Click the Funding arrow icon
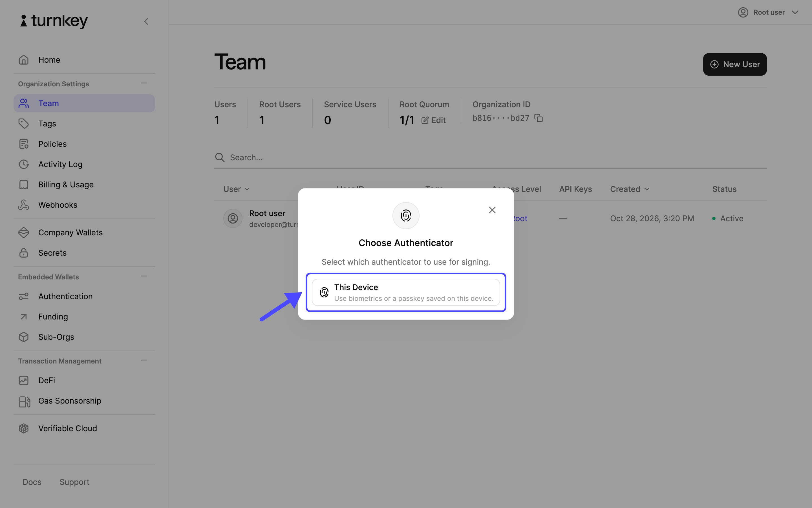 pos(23,316)
